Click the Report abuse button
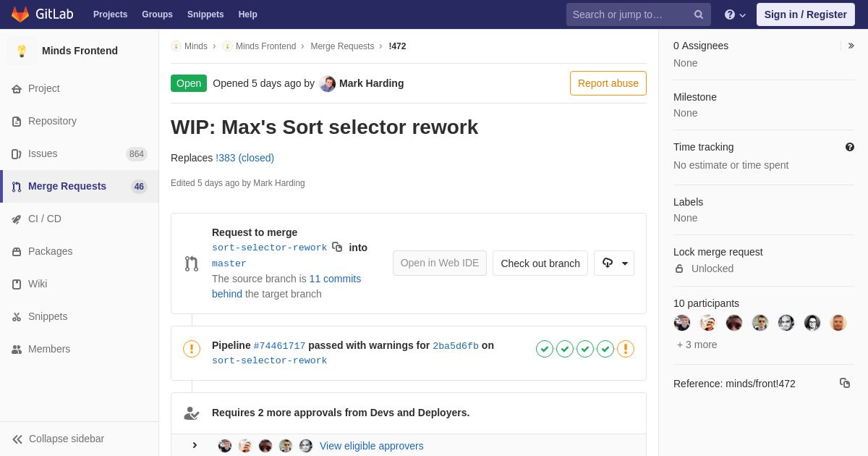The image size is (868, 456). pos(608,83)
